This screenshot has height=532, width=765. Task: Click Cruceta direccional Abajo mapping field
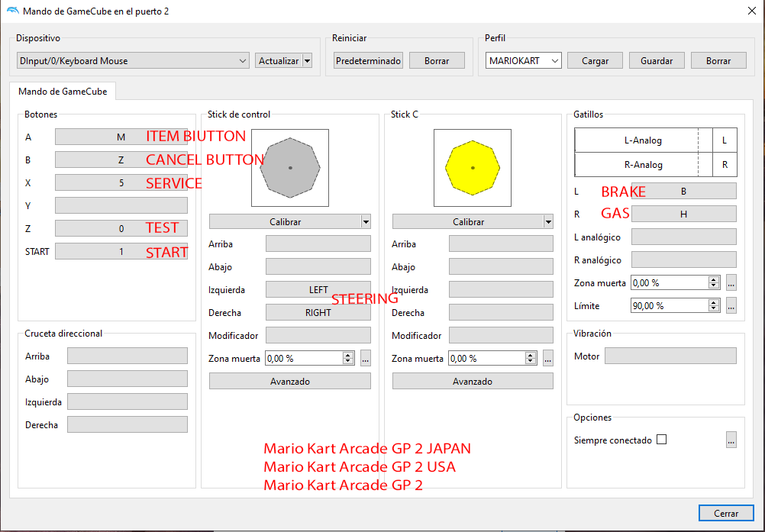pos(127,379)
